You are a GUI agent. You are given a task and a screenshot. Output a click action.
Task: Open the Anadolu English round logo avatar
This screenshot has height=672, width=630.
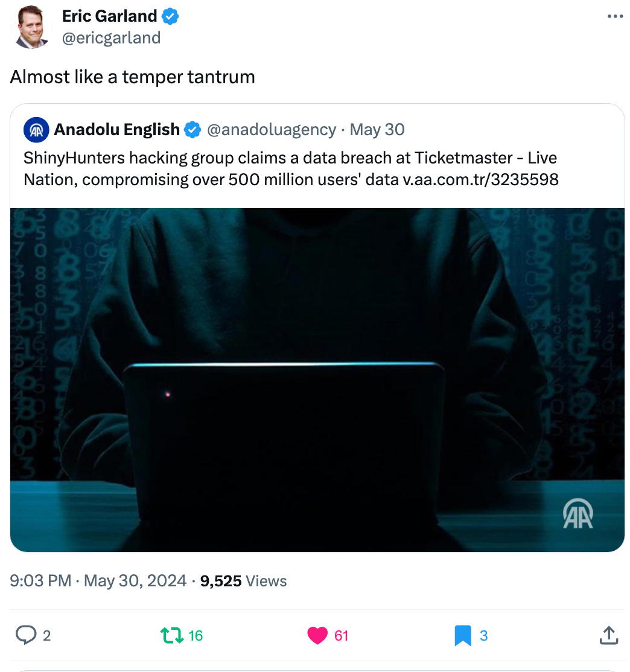pyautogui.click(x=36, y=130)
